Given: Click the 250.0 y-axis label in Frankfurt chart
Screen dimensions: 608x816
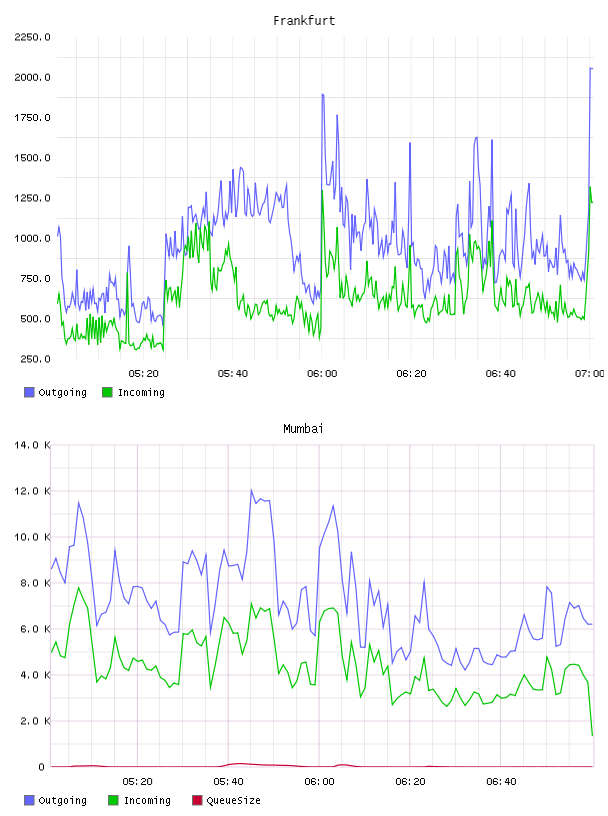Looking at the screenshot, I should point(35,359).
